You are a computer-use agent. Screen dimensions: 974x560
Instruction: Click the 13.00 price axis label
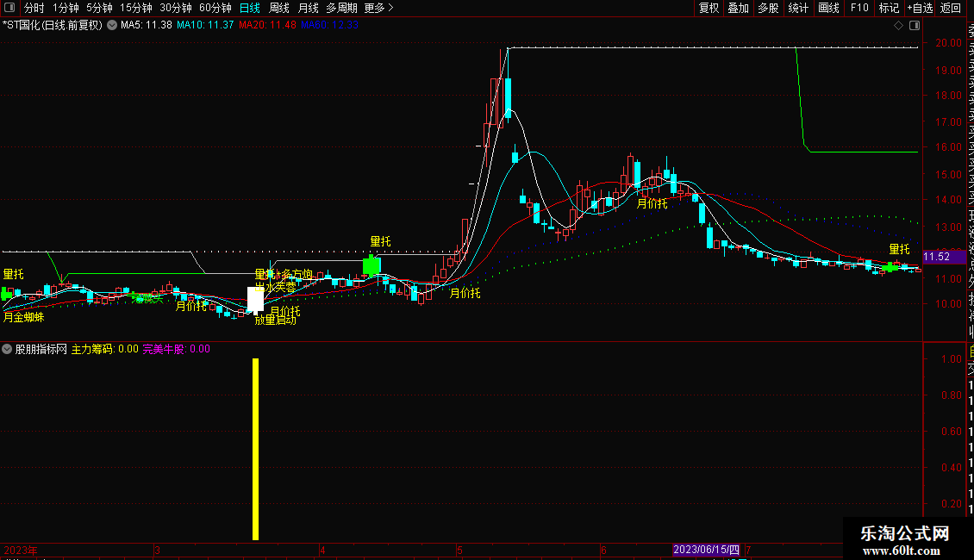[948, 227]
